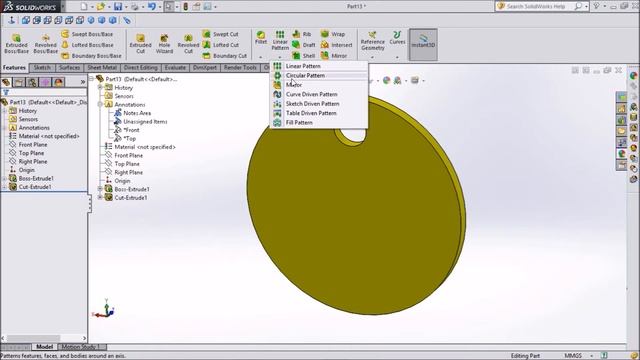Screen dimensions: 640x360
Task: Switch to the DimXpert tab
Action: pyautogui.click(x=204, y=68)
